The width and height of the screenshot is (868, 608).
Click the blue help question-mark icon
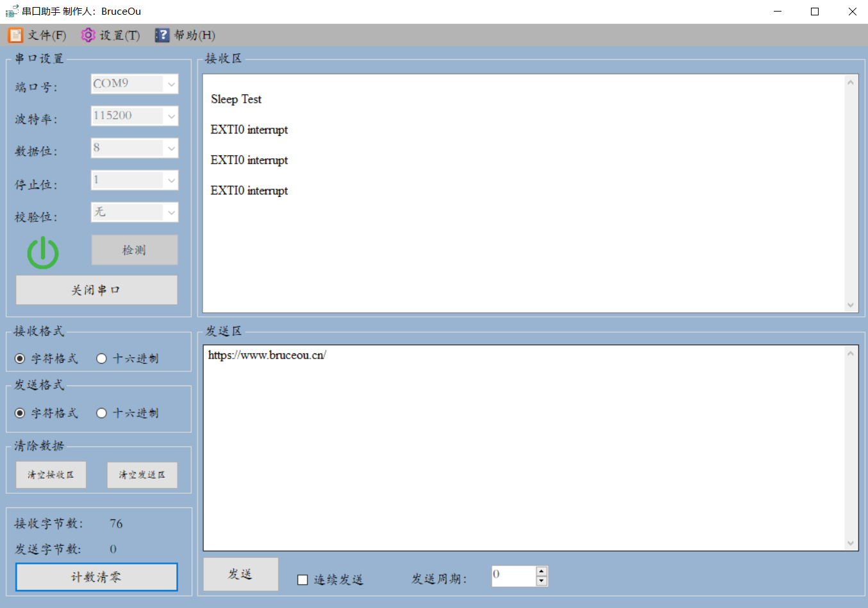162,35
